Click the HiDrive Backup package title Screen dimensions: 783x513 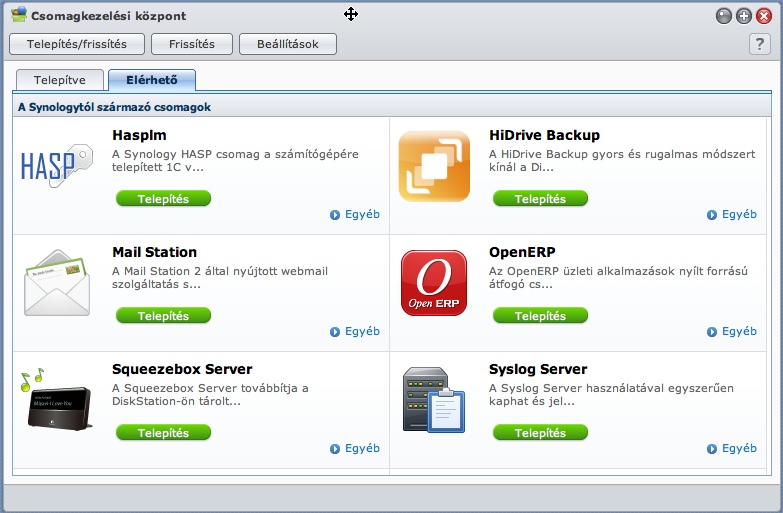(544, 135)
